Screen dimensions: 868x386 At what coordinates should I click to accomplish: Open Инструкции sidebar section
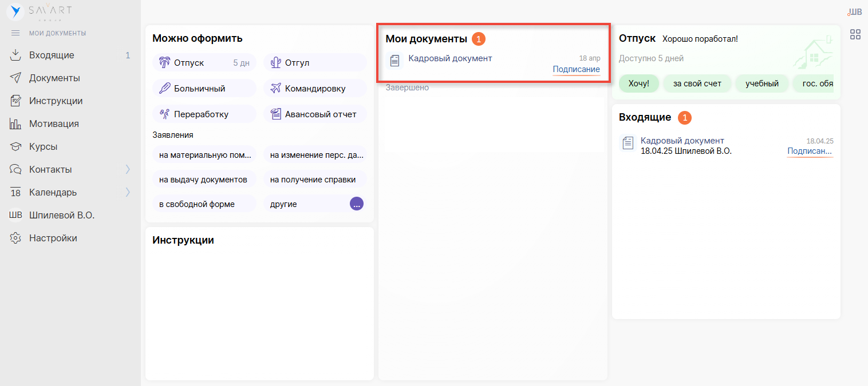[x=56, y=101]
